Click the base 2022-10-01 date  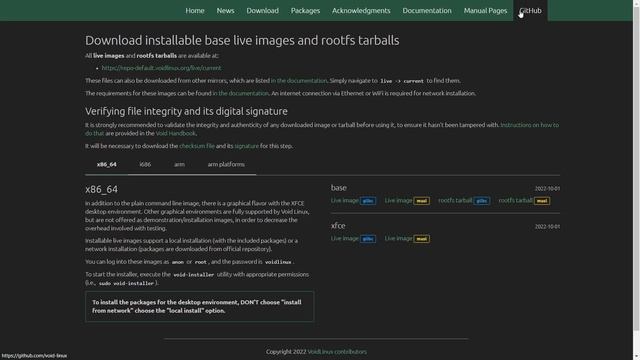point(547,189)
